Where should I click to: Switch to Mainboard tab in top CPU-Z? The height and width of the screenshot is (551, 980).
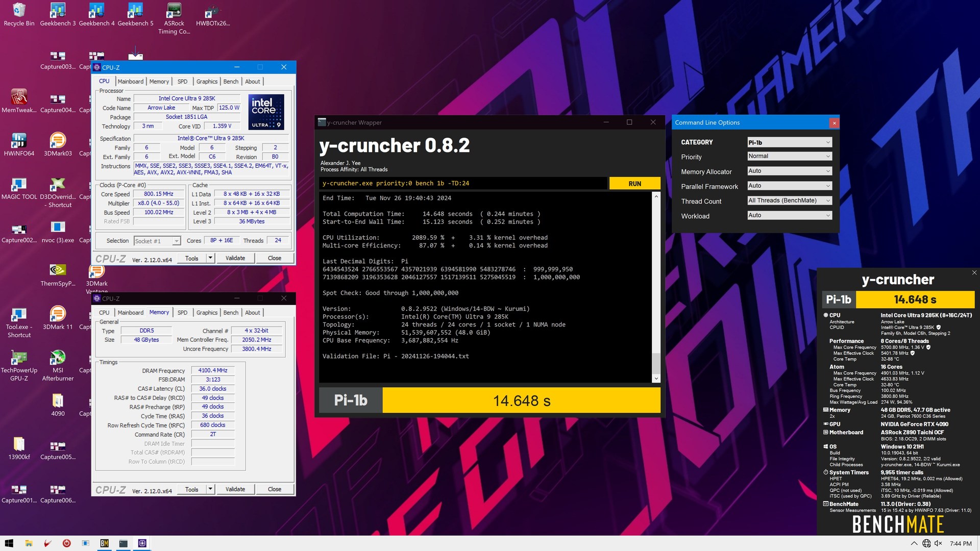[x=131, y=82]
